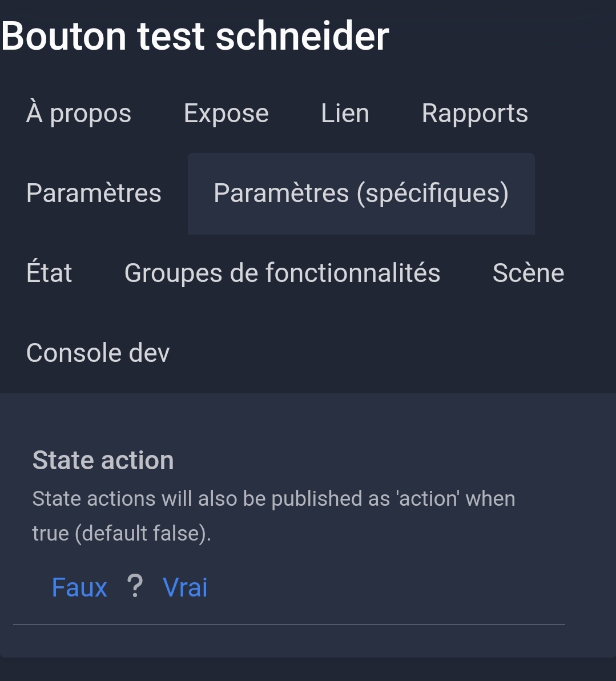Set State action to Faux
Image resolution: width=616 pixels, height=681 pixels.
pyautogui.click(x=79, y=587)
